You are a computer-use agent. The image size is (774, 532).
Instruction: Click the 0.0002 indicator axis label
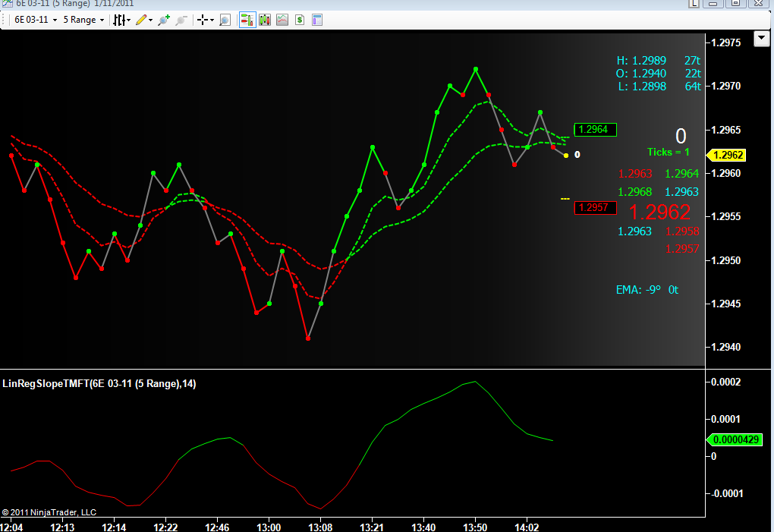725,382
